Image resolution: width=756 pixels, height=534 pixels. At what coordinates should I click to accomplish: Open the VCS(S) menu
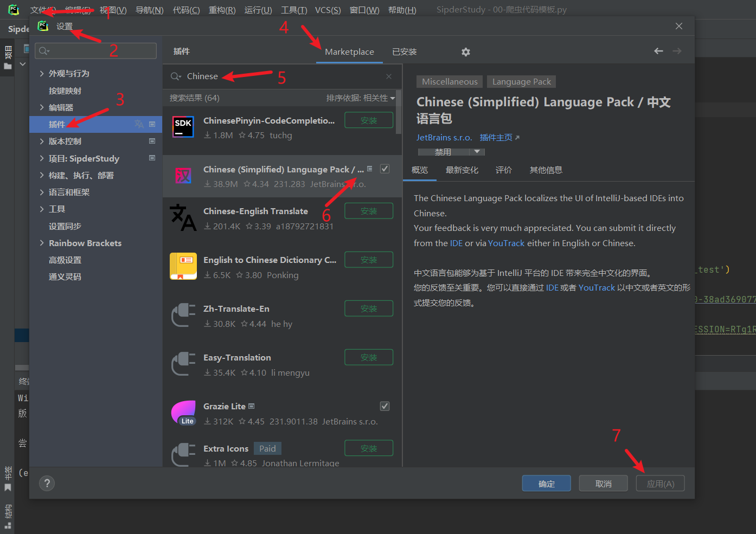[x=328, y=10]
